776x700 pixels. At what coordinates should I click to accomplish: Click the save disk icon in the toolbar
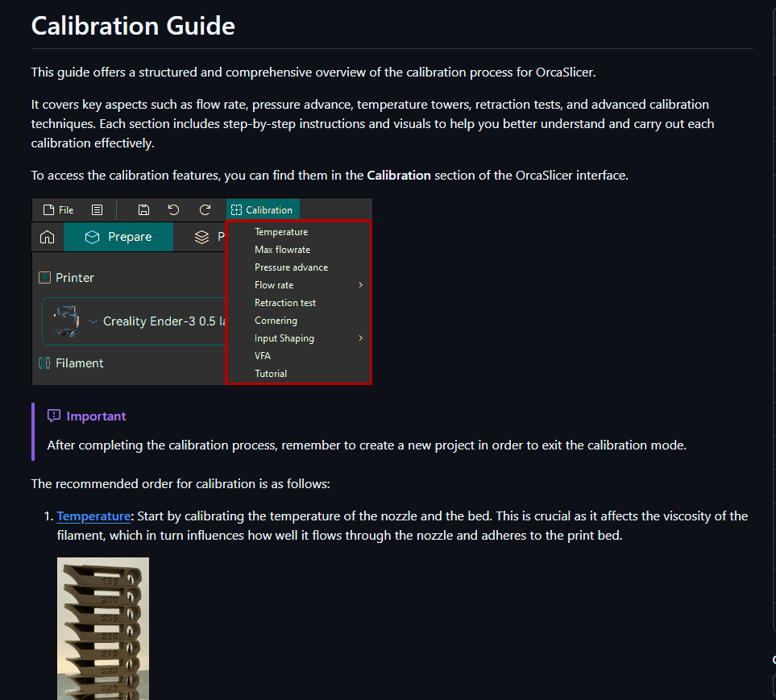(143, 210)
